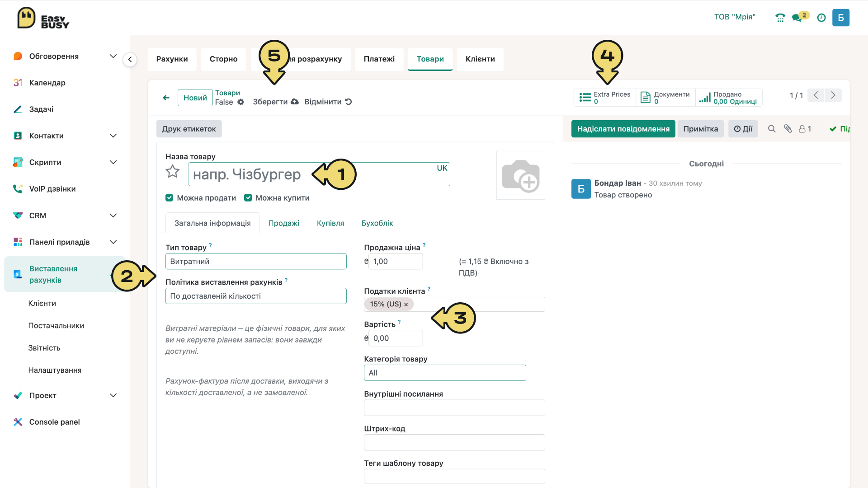868x488 pixels.
Task: Mark product as favorite with star icon
Action: coord(172,172)
